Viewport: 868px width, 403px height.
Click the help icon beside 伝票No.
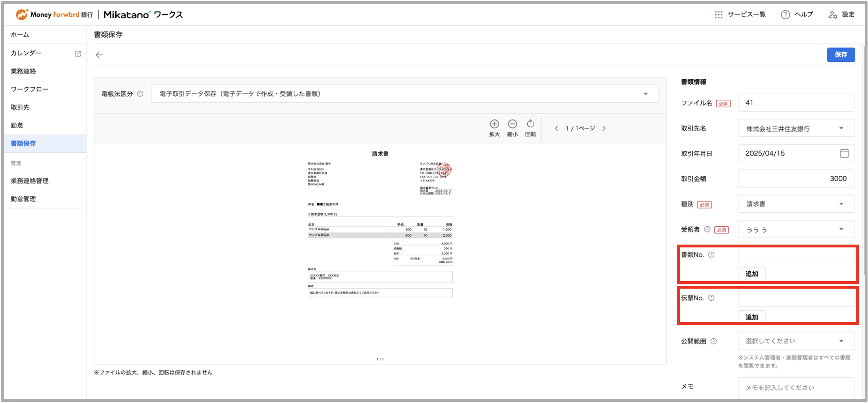pos(711,298)
